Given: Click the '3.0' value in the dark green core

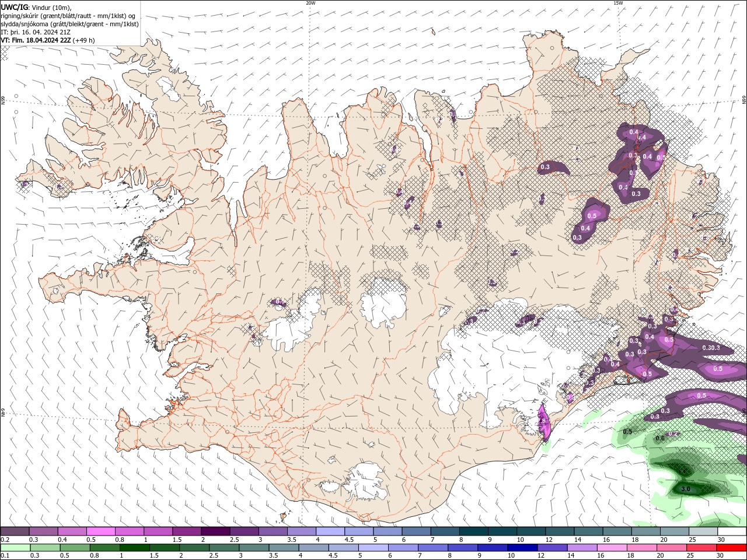Looking at the screenshot, I should (x=686, y=489).
